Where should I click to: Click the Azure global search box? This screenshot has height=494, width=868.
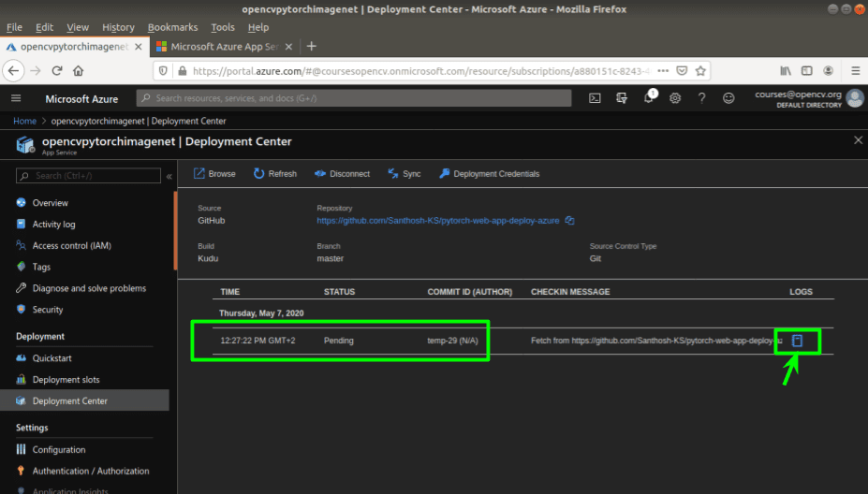(x=354, y=98)
